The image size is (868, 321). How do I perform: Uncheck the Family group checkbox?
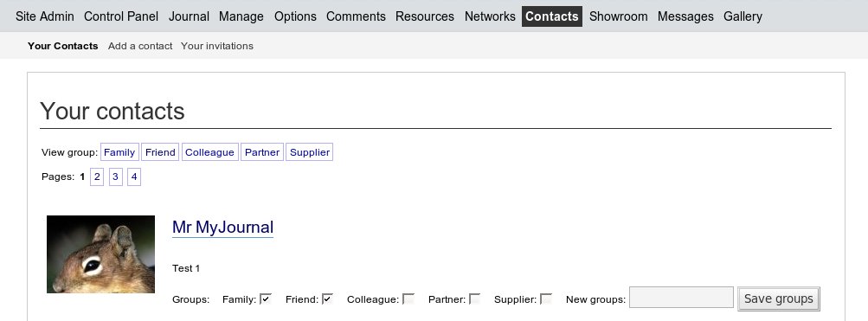point(266,299)
